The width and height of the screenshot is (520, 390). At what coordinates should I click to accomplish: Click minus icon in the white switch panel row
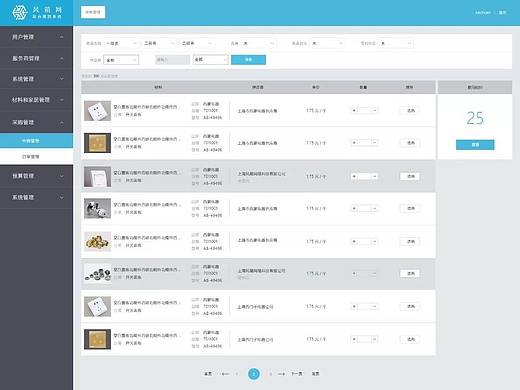tap(374, 176)
